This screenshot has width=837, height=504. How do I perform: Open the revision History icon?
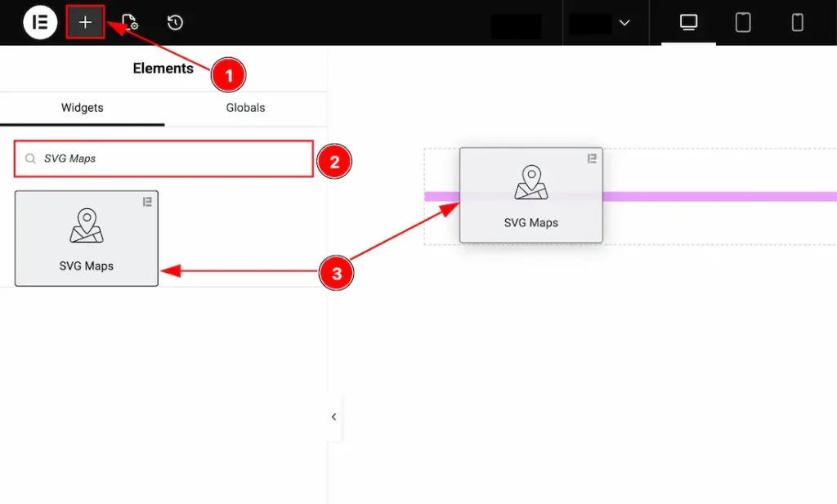173,22
